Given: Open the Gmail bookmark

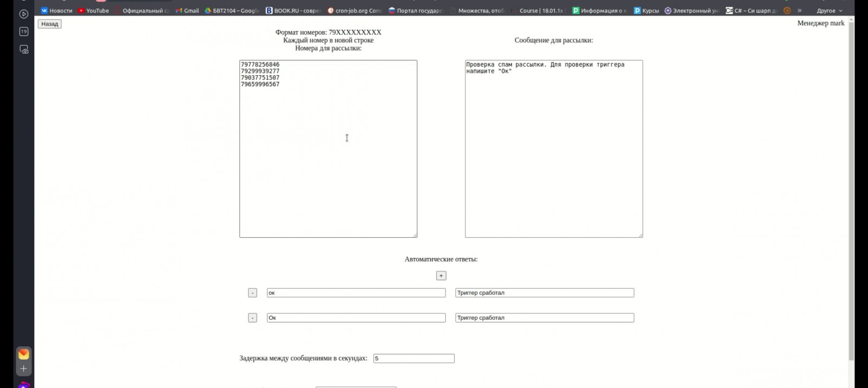Looking at the screenshot, I should tap(187, 10).
